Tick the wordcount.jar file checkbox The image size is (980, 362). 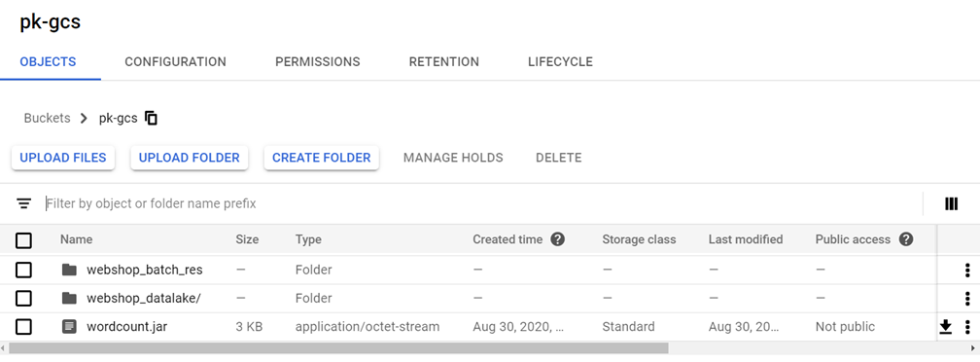(23, 326)
